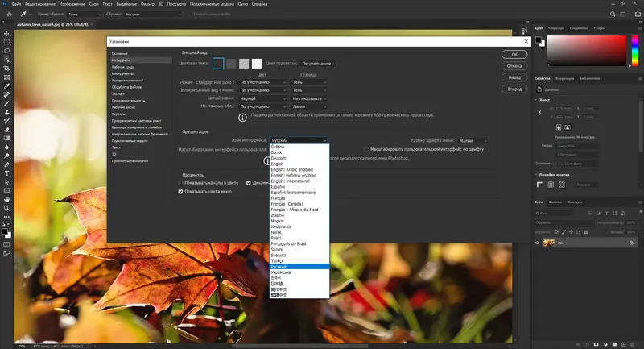Click the Home icon in options bar

(9, 14)
